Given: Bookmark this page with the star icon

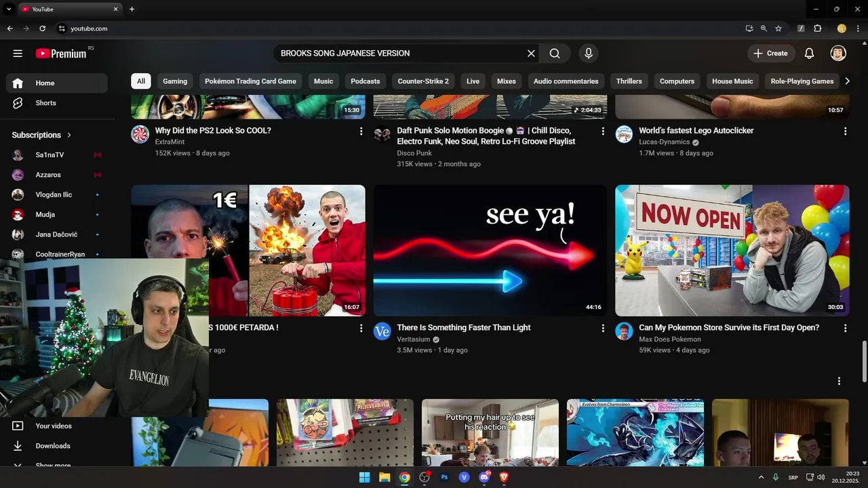Looking at the screenshot, I should tap(778, 28).
